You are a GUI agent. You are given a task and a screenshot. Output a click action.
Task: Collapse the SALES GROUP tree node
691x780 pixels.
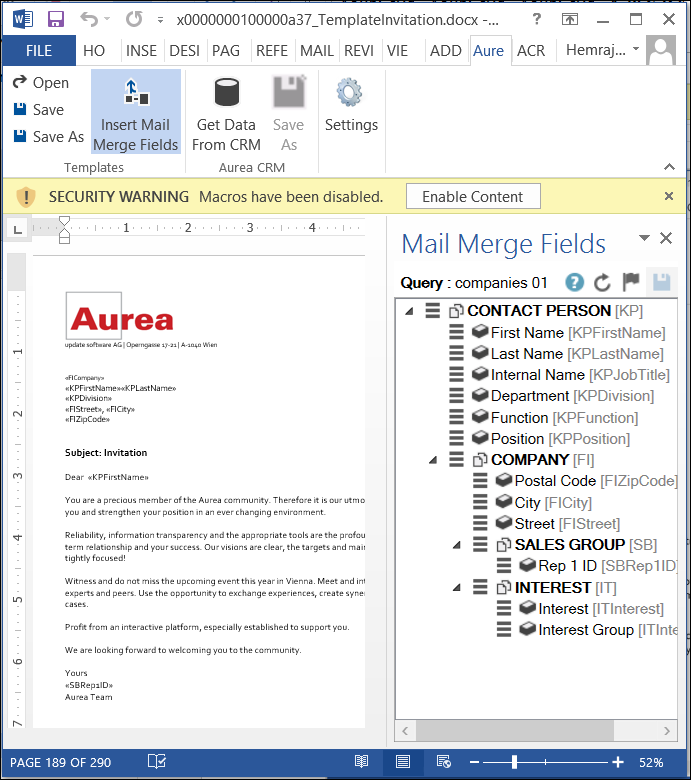click(x=457, y=545)
